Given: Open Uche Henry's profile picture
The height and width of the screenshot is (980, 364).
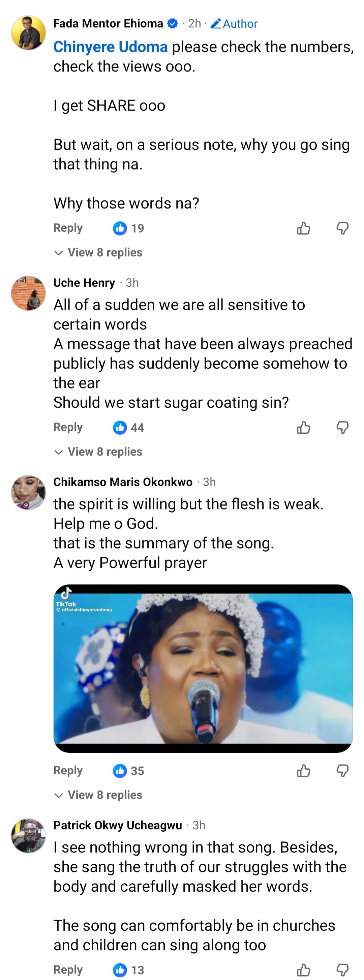Looking at the screenshot, I should click(x=29, y=293).
